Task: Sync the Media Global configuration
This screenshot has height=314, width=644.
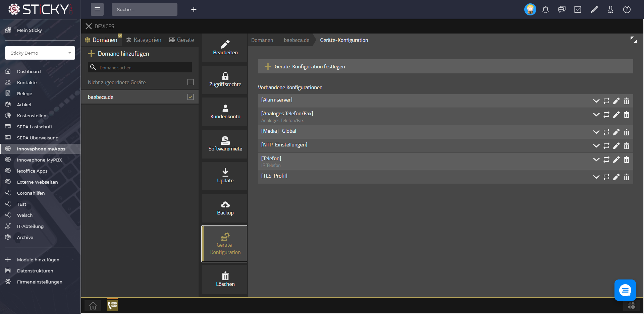Action: pyautogui.click(x=606, y=132)
